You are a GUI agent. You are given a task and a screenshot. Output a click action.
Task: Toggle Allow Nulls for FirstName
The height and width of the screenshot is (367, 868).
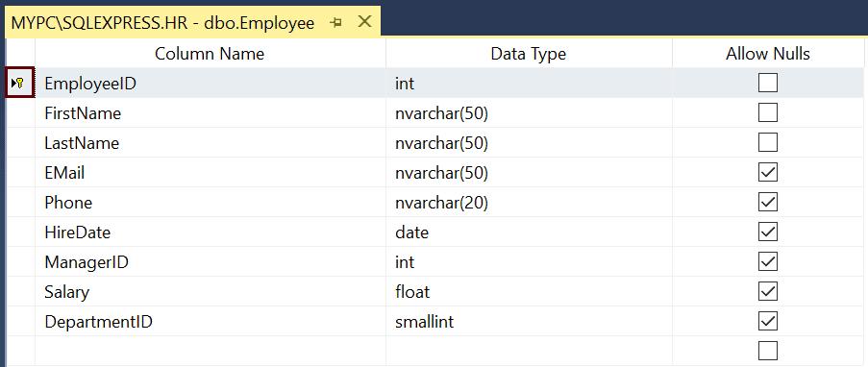[768, 113]
